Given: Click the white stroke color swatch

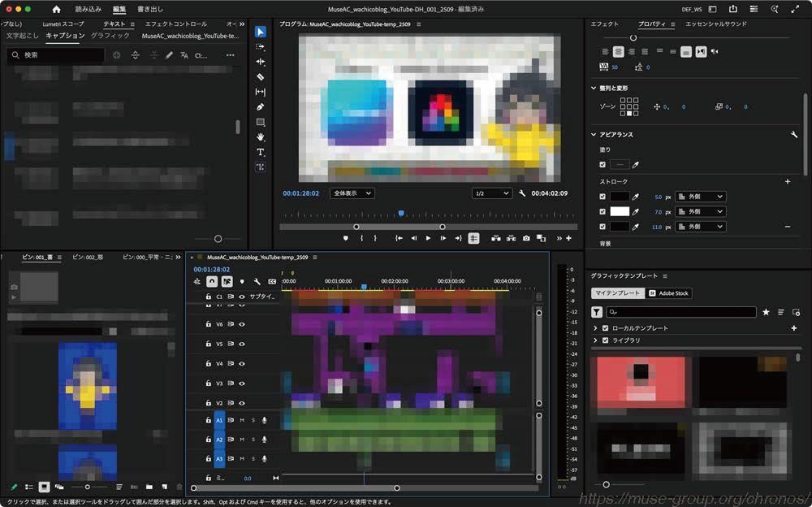Looking at the screenshot, I should (620, 211).
